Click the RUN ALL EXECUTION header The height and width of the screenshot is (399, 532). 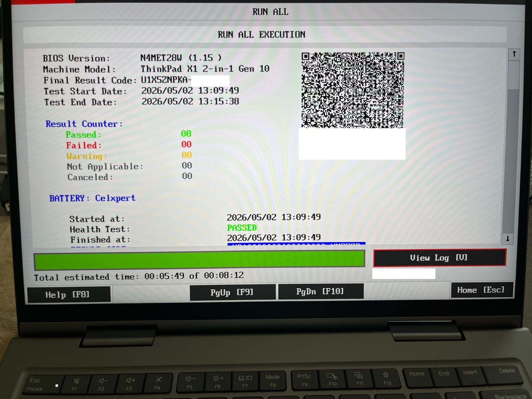(261, 35)
